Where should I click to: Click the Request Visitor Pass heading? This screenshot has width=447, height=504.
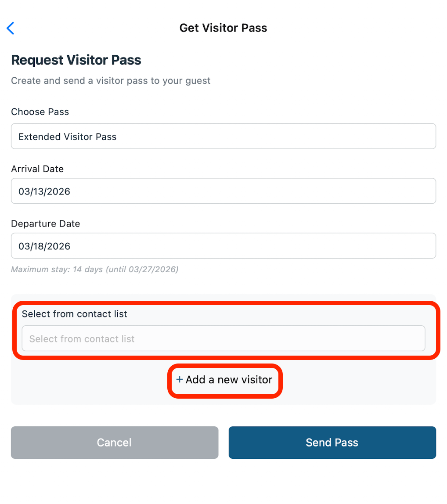[x=76, y=60]
